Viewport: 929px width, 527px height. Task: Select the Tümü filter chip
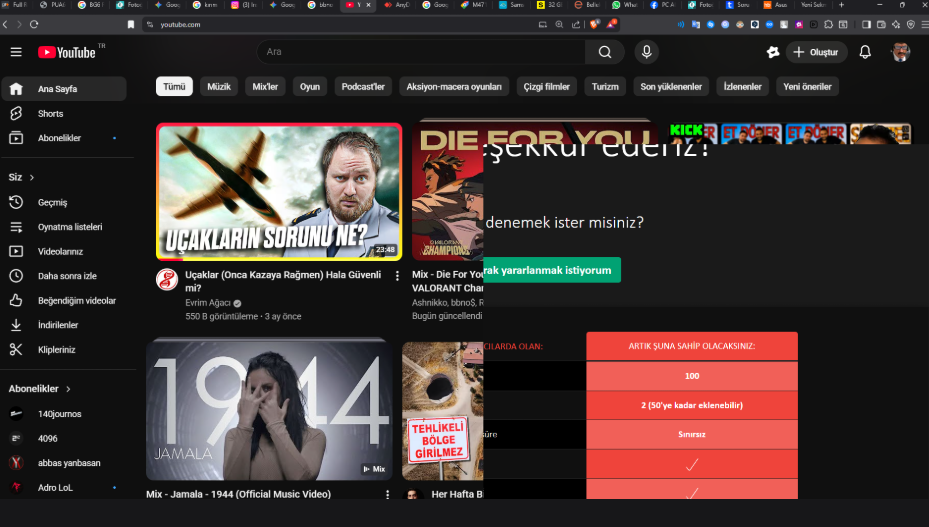(174, 87)
